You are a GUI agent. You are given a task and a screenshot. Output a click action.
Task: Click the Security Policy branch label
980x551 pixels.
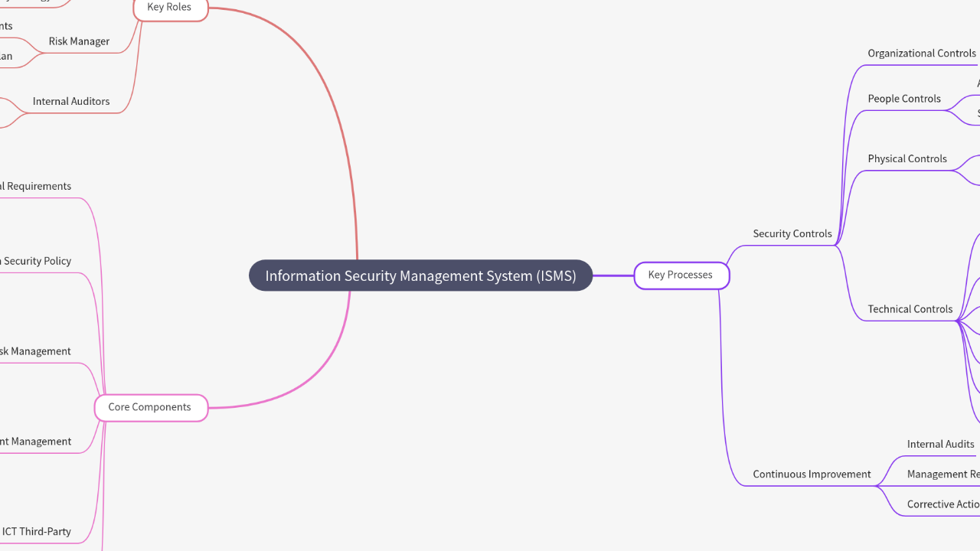point(35,261)
